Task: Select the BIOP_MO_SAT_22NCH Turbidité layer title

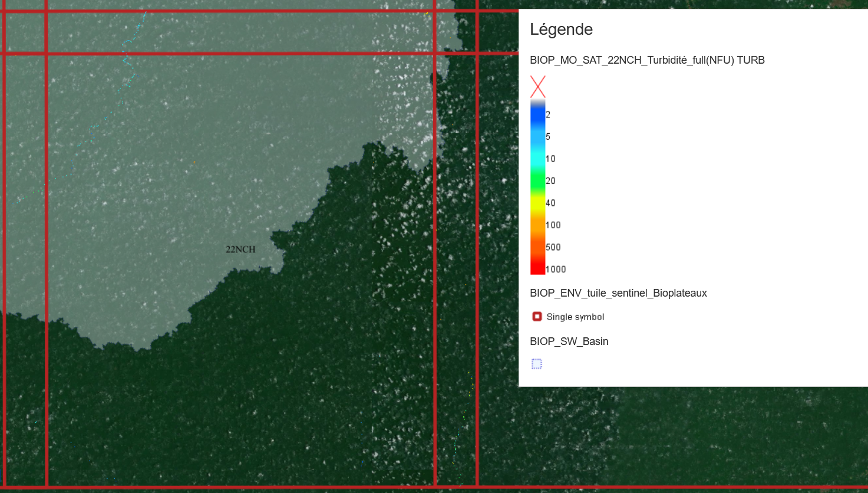Action: 647,60
